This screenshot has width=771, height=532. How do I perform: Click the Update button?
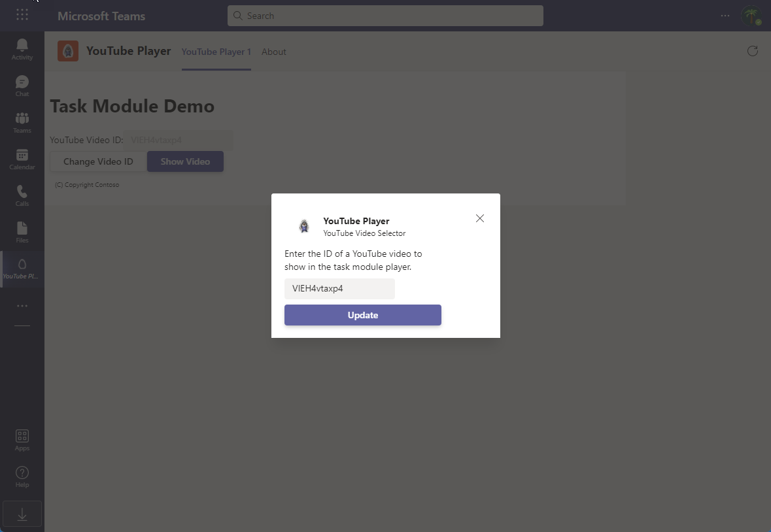(363, 316)
